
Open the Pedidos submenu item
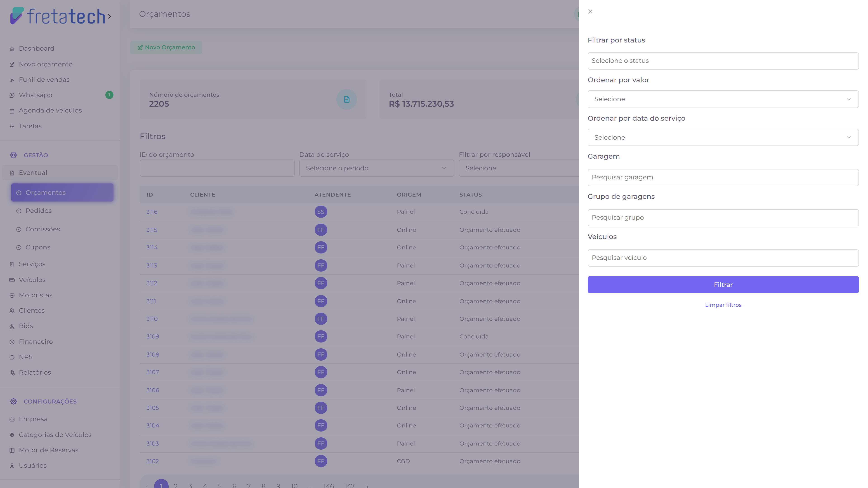tap(38, 211)
